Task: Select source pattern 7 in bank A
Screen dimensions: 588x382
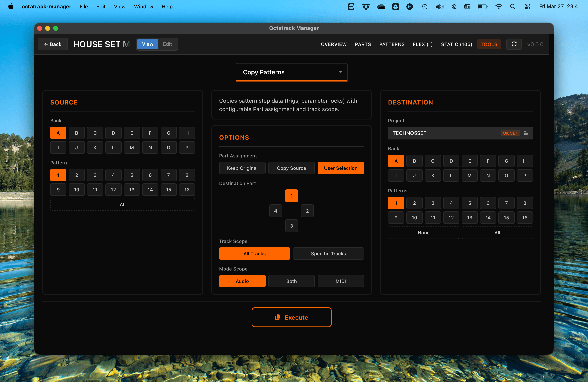Action: click(168, 175)
